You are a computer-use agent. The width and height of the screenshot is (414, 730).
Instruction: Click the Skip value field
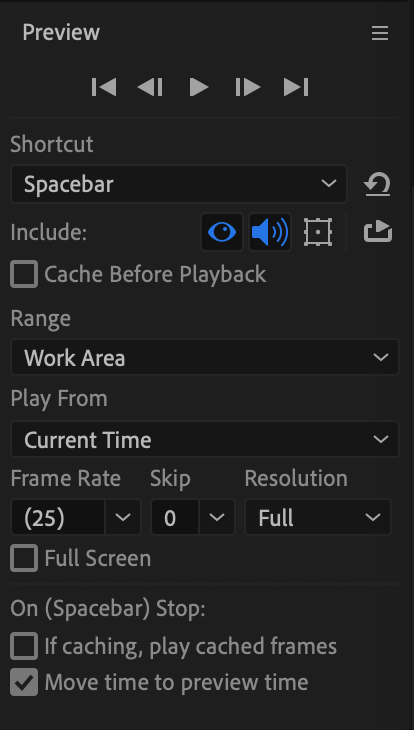click(175, 517)
